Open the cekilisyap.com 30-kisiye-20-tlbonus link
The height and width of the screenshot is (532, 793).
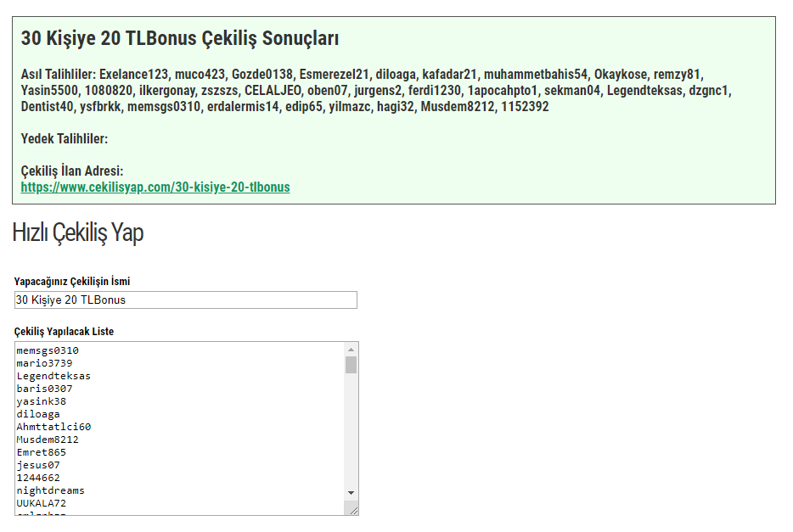(x=155, y=187)
